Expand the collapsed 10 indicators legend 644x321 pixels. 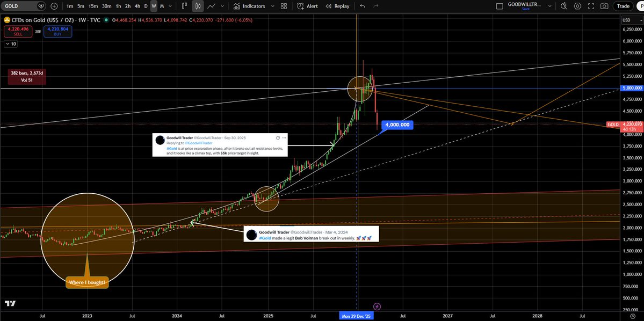pyautogui.click(x=11, y=44)
